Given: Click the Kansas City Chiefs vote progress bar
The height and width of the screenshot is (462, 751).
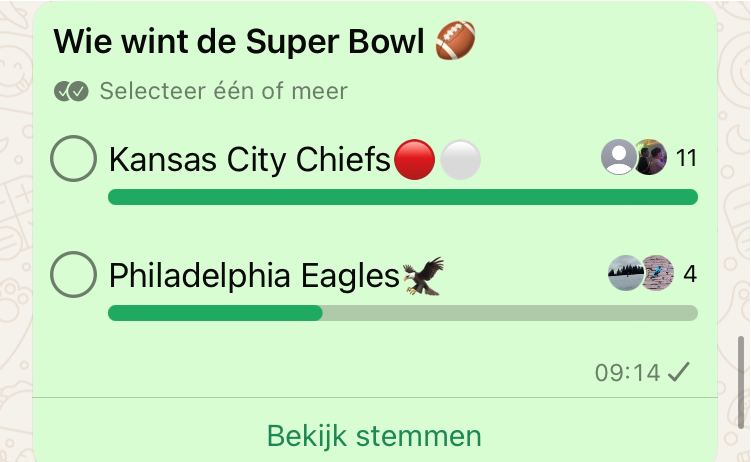Looking at the screenshot, I should pos(402,197).
